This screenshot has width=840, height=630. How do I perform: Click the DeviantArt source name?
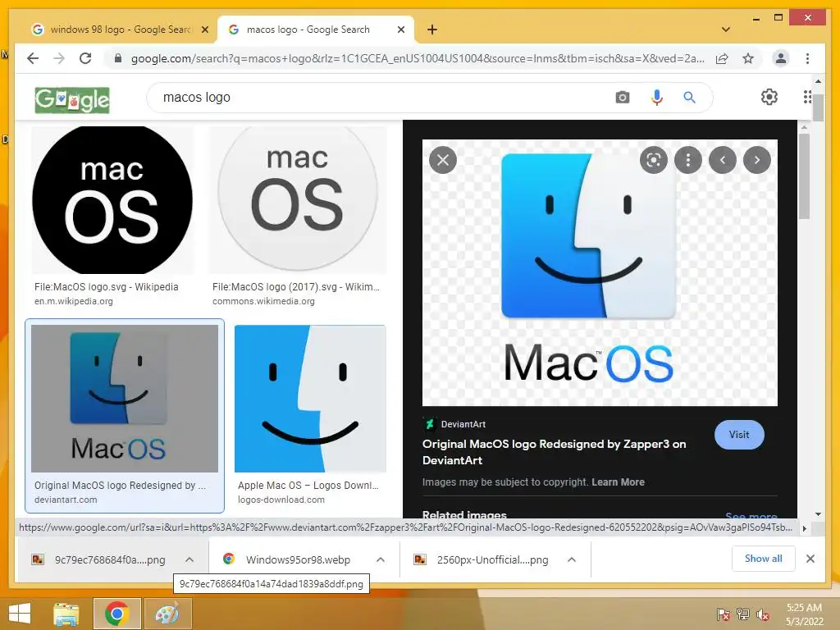[463, 424]
